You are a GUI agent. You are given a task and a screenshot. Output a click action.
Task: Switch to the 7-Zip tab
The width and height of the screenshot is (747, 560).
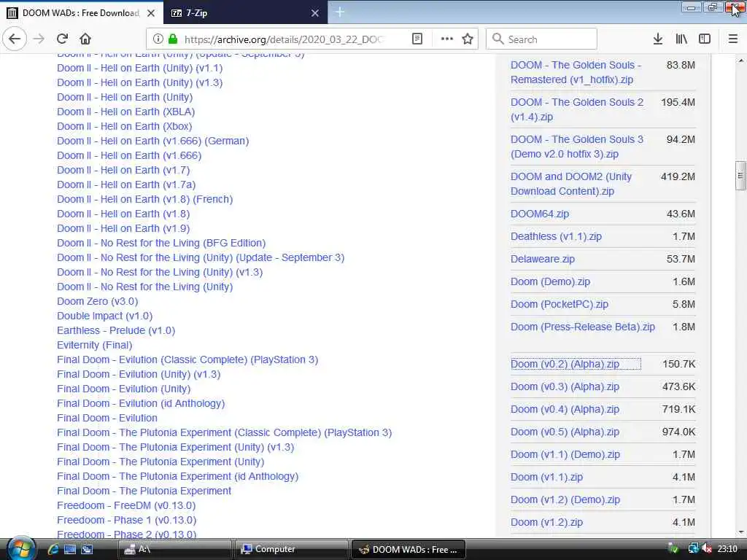(245, 12)
